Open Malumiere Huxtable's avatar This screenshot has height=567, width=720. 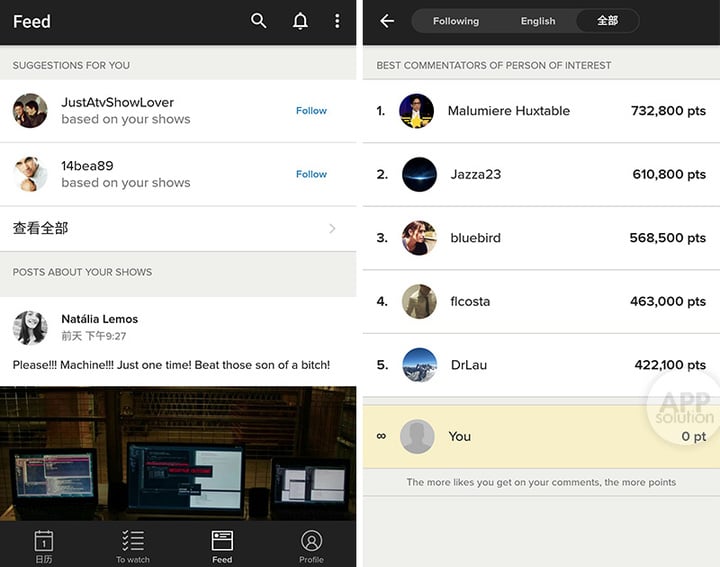[x=416, y=111]
